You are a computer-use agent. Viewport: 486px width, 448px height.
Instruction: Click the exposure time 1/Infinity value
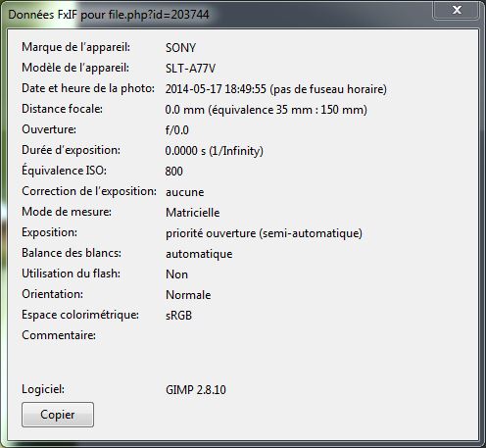(x=215, y=151)
